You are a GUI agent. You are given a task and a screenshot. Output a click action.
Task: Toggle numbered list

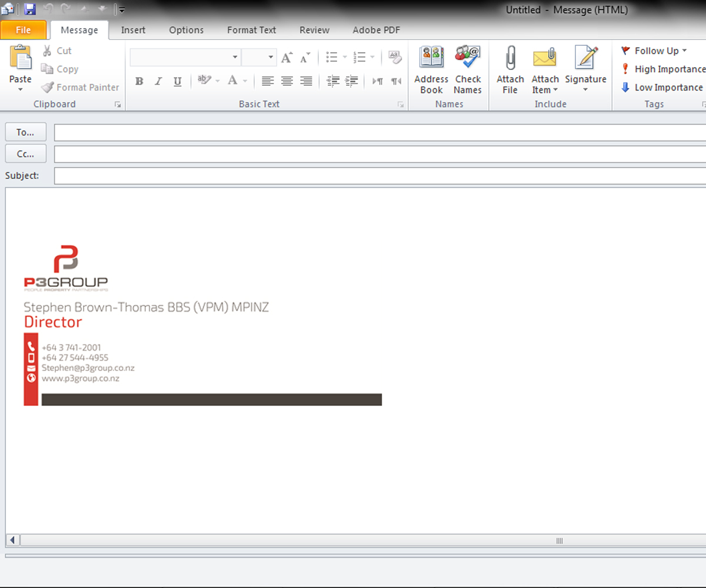(359, 57)
